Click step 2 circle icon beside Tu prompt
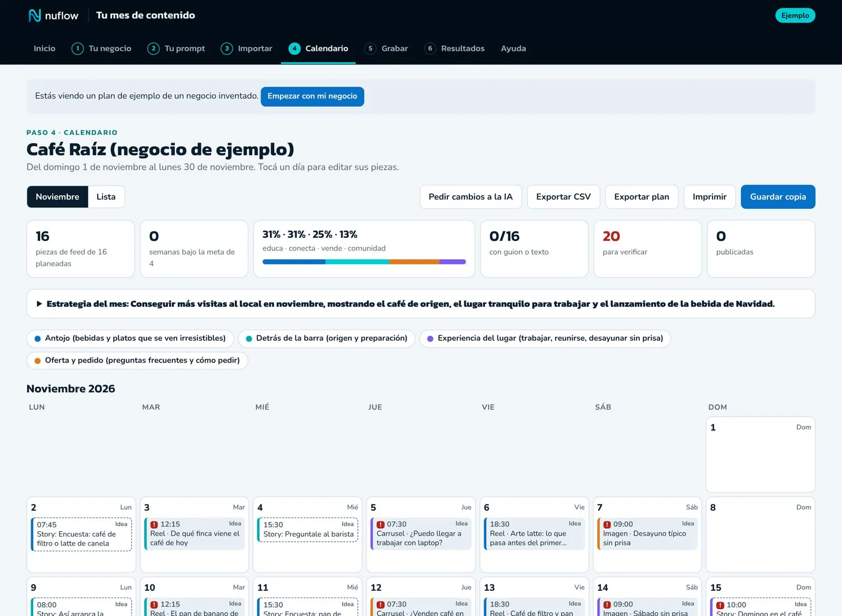The height and width of the screenshot is (616, 842). 153,48
